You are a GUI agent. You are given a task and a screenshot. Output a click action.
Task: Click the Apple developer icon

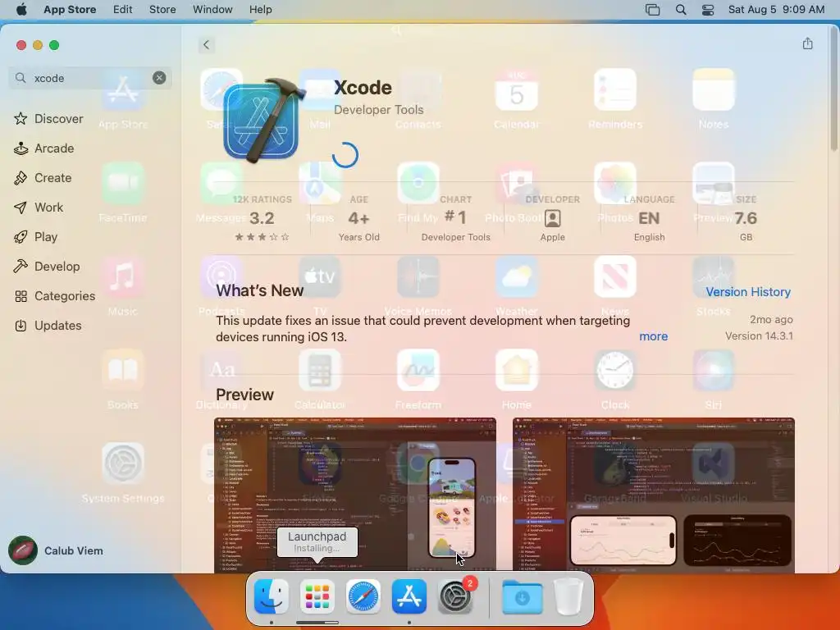pyautogui.click(x=552, y=218)
